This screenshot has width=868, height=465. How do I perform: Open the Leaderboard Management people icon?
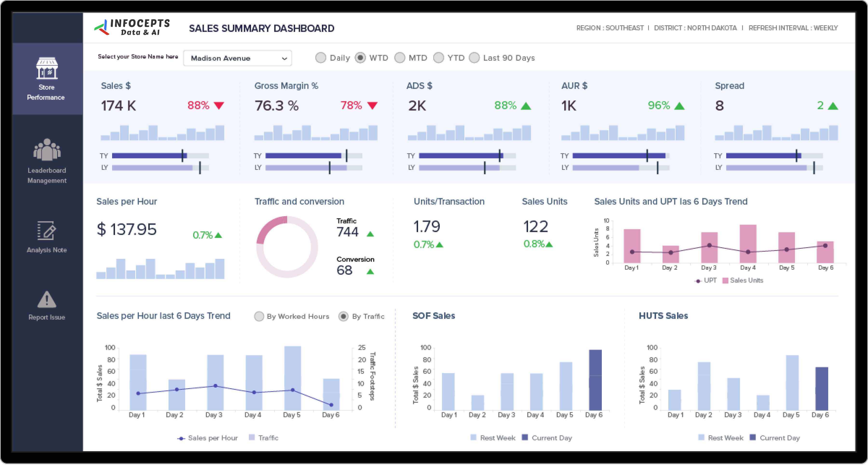point(47,150)
